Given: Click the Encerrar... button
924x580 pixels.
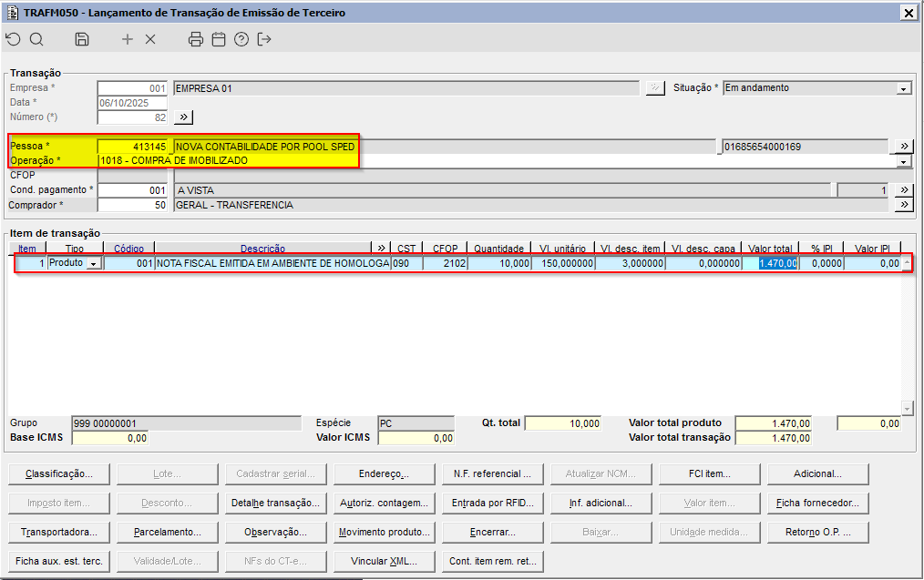Looking at the screenshot, I should [492, 533].
